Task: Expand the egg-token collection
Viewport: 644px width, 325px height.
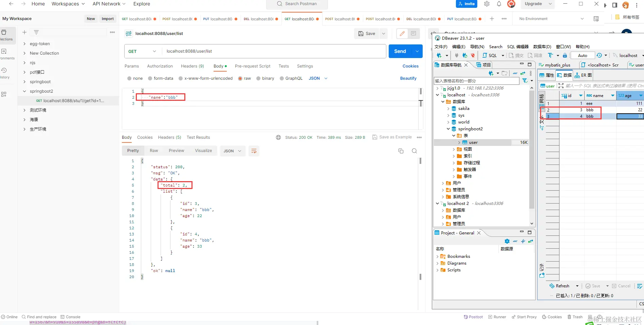Action: click(24, 44)
